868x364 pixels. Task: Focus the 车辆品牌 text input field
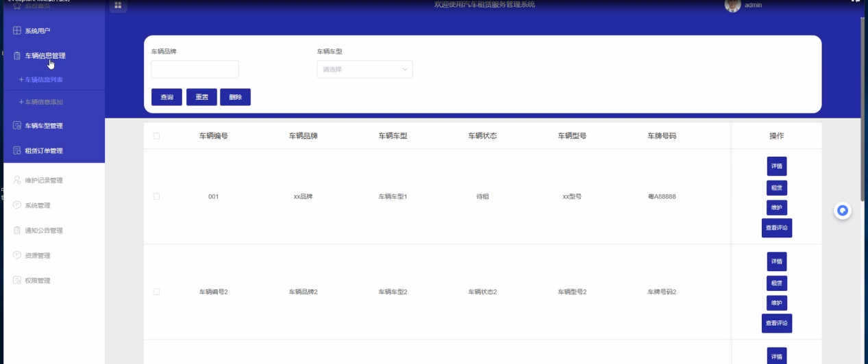point(195,69)
